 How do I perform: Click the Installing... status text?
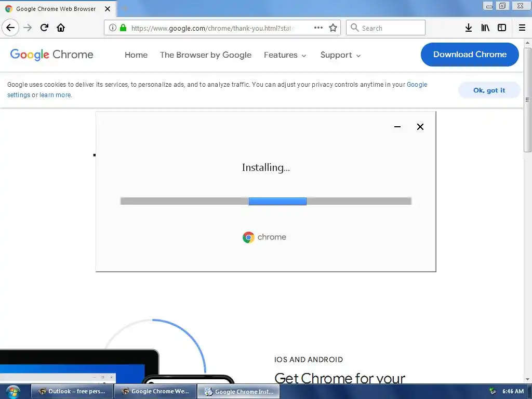click(x=265, y=168)
